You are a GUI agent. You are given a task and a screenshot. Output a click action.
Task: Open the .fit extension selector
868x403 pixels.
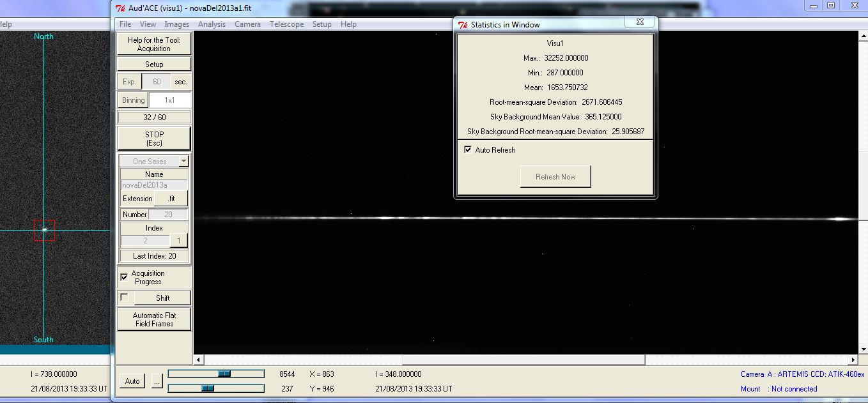pyautogui.click(x=171, y=199)
